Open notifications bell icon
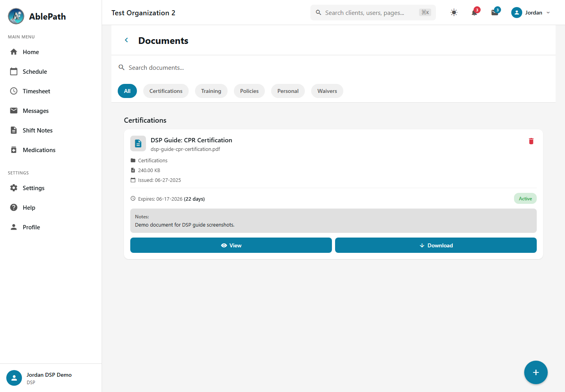This screenshot has height=392, width=565. coord(474,13)
